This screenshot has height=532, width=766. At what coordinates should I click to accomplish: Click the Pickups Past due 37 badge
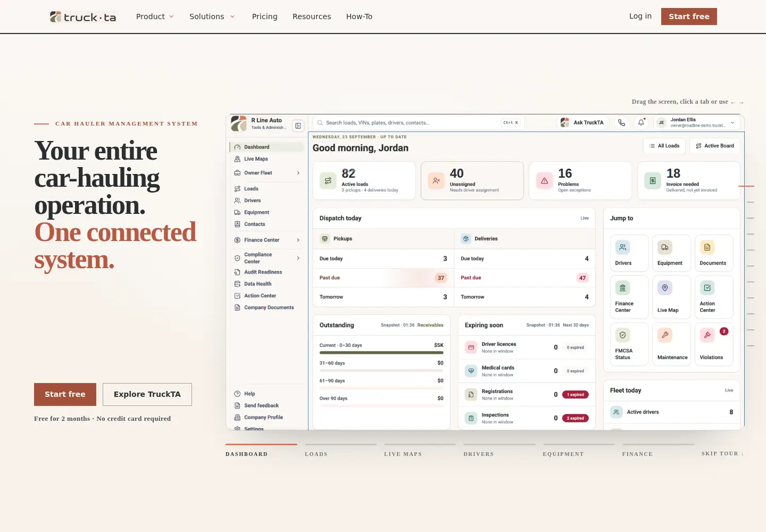point(440,278)
